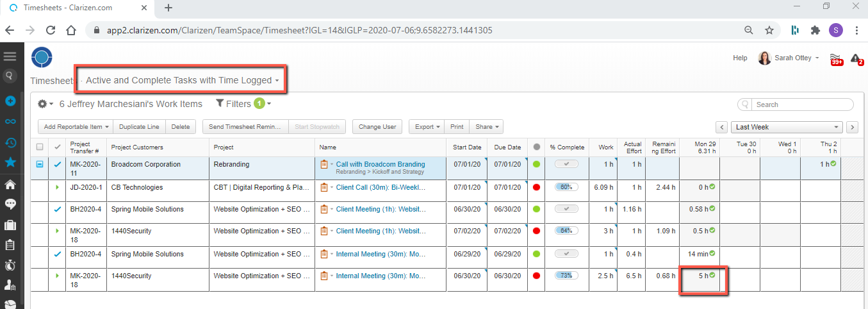This screenshot has width=868, height=309.
Task: Switch to the Timesheets browser tab
Action: pyautogui.click(x=69, y=8)
